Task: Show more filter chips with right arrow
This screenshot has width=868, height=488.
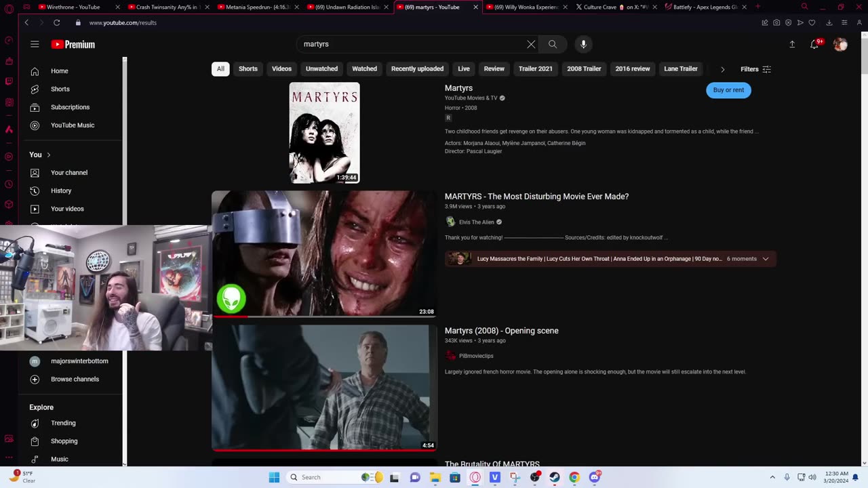Action: point(722,69)
